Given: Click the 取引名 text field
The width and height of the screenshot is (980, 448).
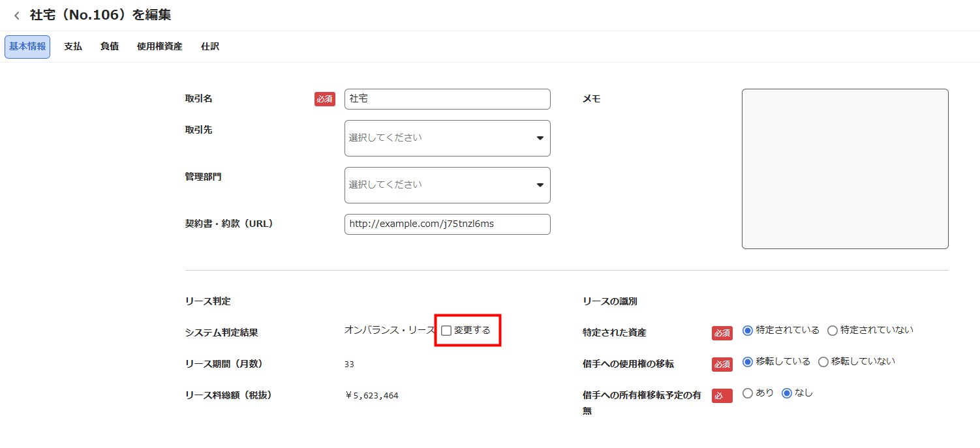Looking at the screenshot, I should tap(447, 99).
